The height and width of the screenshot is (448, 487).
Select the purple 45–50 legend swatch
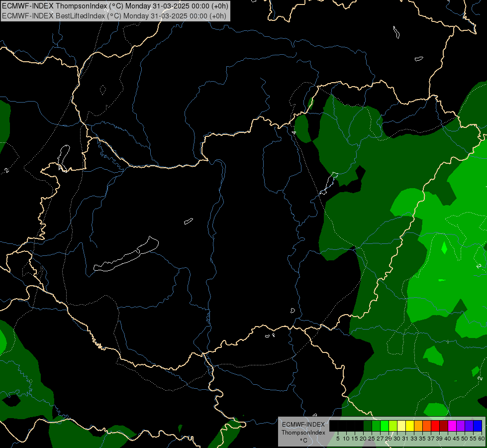coord(461,426)
